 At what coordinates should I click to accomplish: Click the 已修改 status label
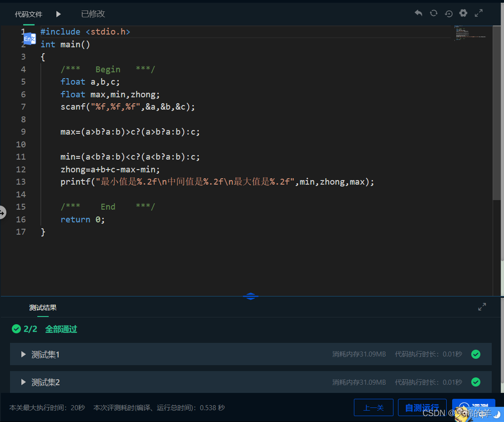[93, 14]
